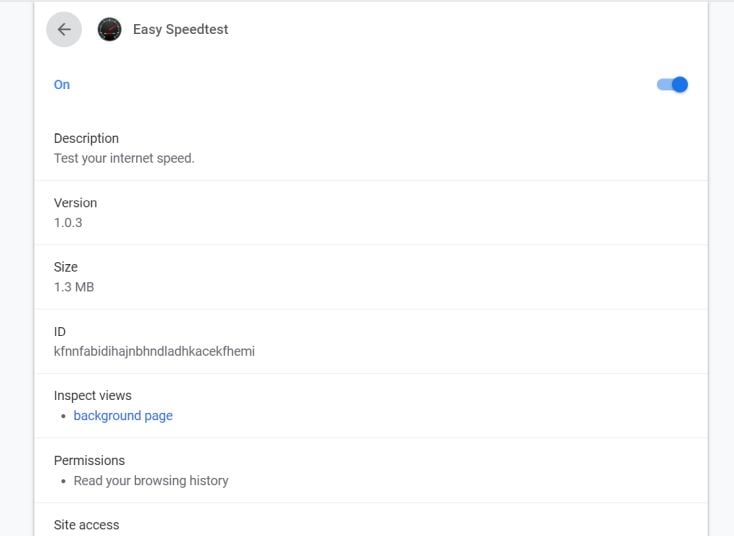734x536 pixels.
Task: Click the 'Test your internet speed.' text
Action: pos(124,158)
